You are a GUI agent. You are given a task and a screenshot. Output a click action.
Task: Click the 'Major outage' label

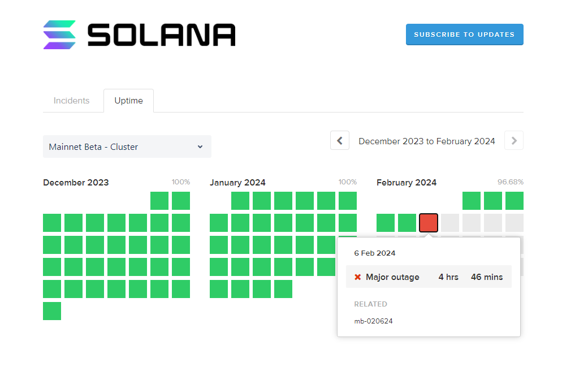pos(392,277)
